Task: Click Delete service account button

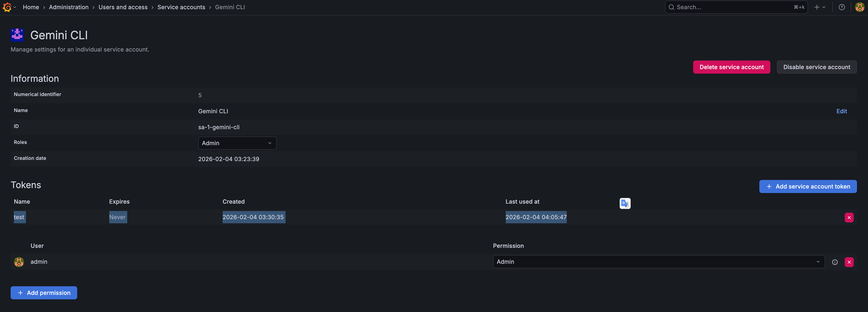Action: 731,67
